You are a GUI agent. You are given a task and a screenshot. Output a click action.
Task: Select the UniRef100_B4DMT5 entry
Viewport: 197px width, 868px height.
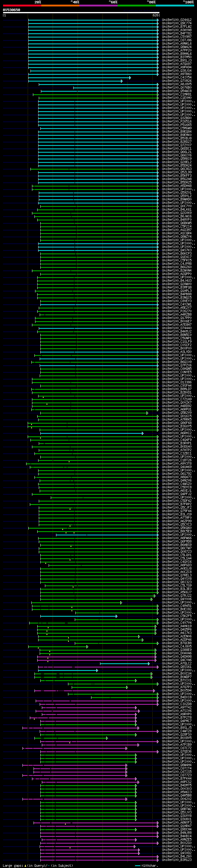(x=176, y=785)
